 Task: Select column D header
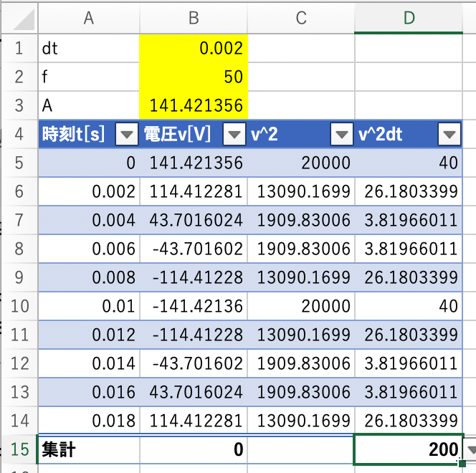pyautogui.click(x=409, y=18)
